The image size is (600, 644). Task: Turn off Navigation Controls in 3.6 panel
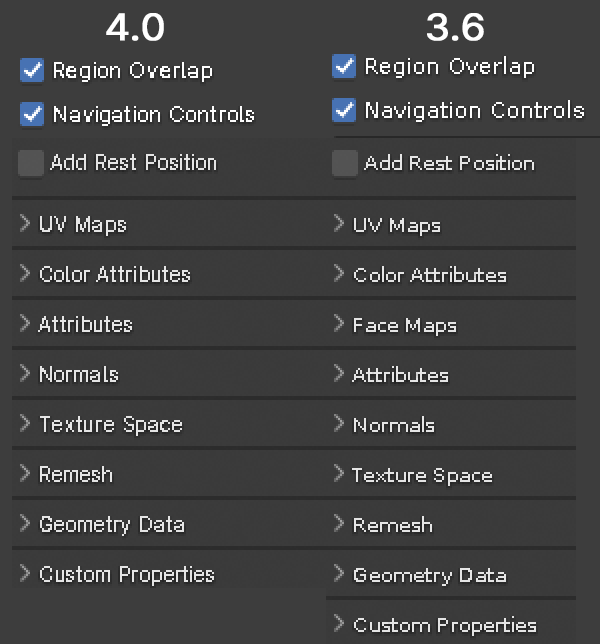coord(344,110)
